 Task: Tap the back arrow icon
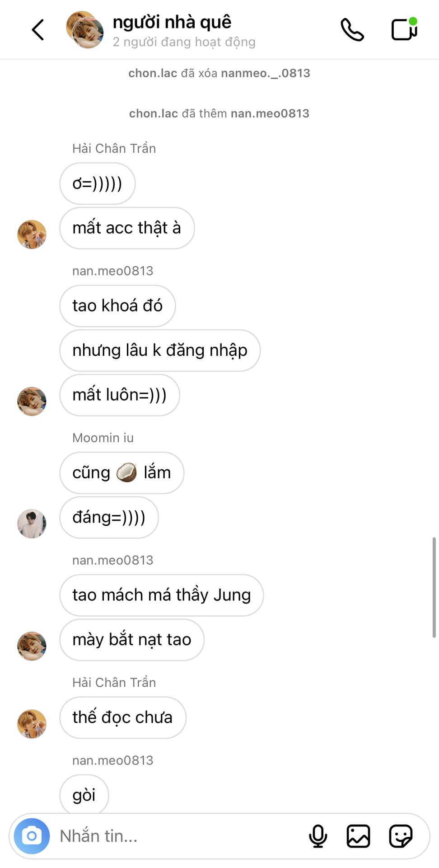(38, 30)
